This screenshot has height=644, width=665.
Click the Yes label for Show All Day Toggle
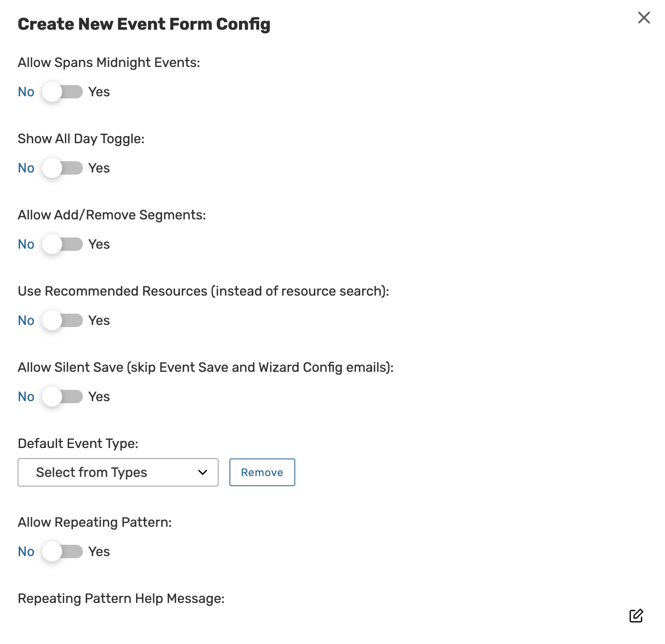coord(99,168)
